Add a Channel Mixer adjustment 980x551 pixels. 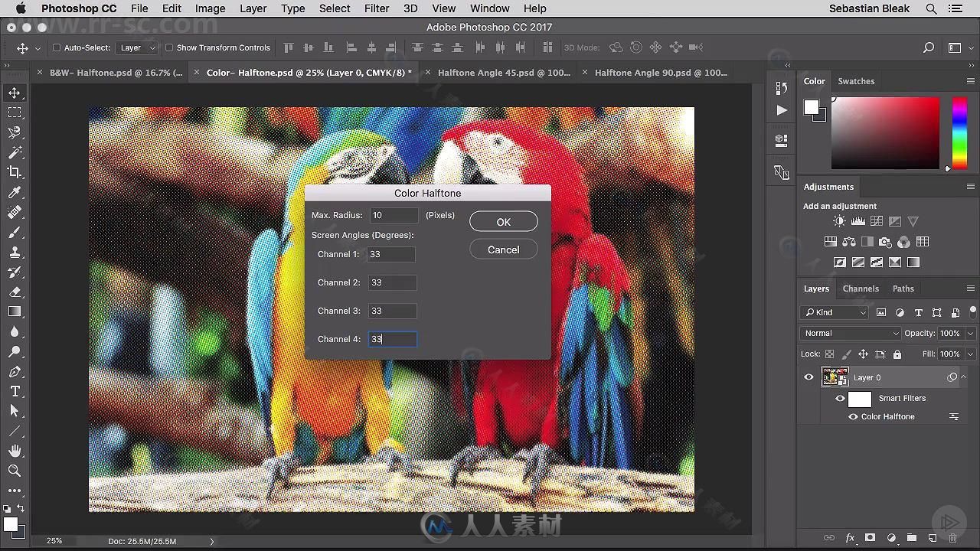pos(903,242)
